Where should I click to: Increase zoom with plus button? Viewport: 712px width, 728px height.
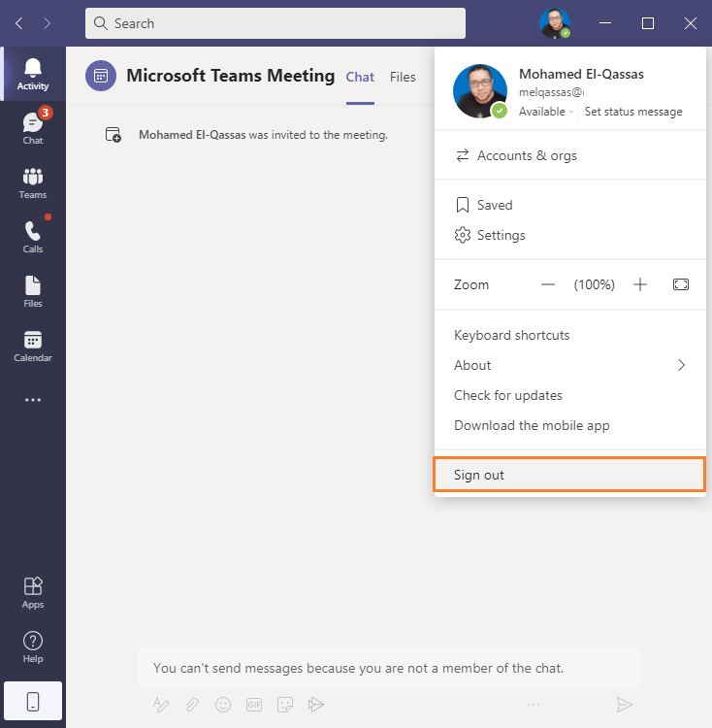point(640,284)
